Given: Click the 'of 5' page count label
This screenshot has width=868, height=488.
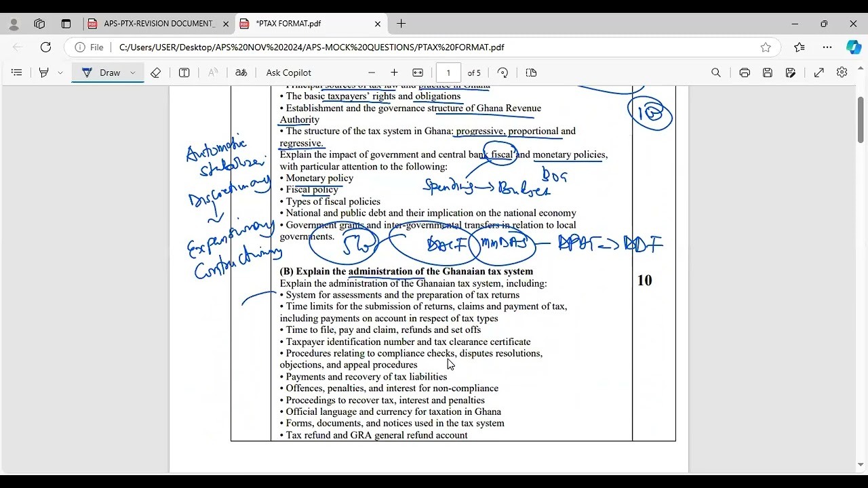Looking at the screenshot, I should coord(474,73).
